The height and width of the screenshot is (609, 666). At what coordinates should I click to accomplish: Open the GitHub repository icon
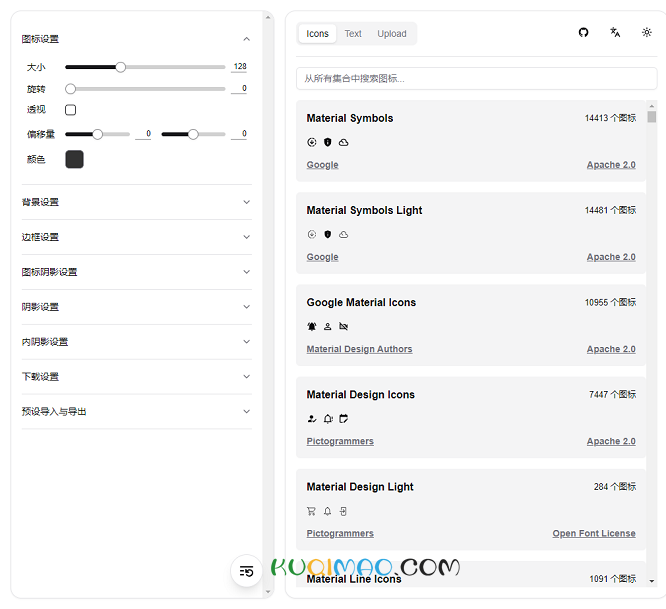(583, 32)
